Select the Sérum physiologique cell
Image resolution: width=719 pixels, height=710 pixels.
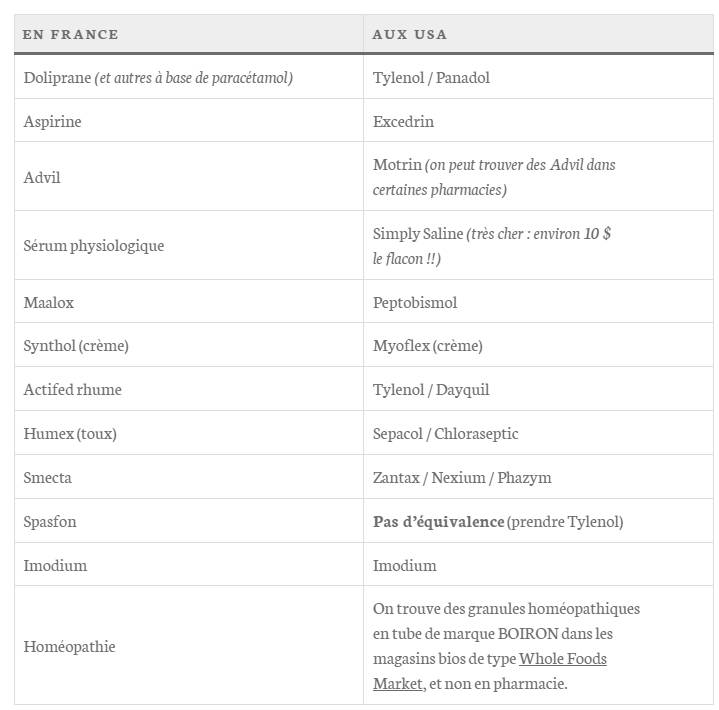point(94,246)
